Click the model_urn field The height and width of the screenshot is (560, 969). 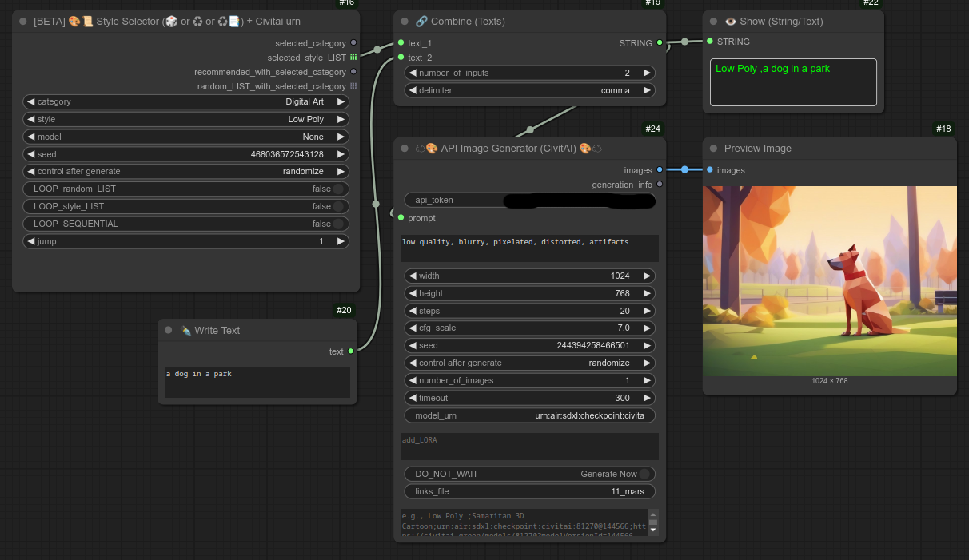[529, 415]
